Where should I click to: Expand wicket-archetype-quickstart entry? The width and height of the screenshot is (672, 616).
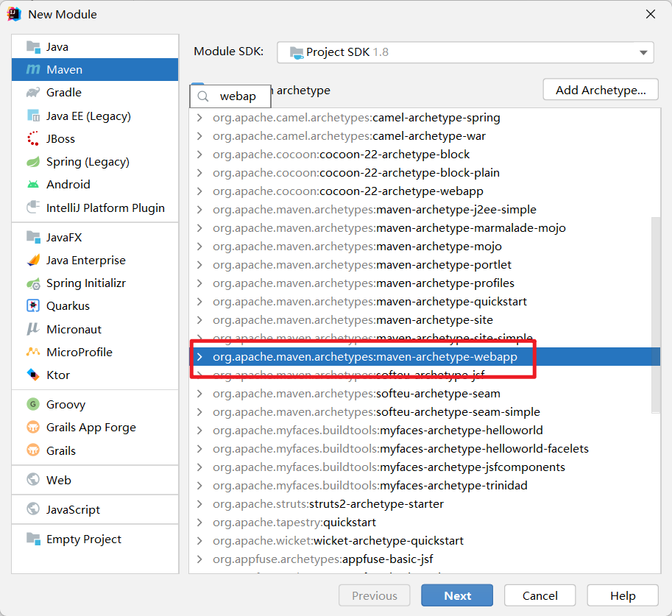[x=199, y=540]
